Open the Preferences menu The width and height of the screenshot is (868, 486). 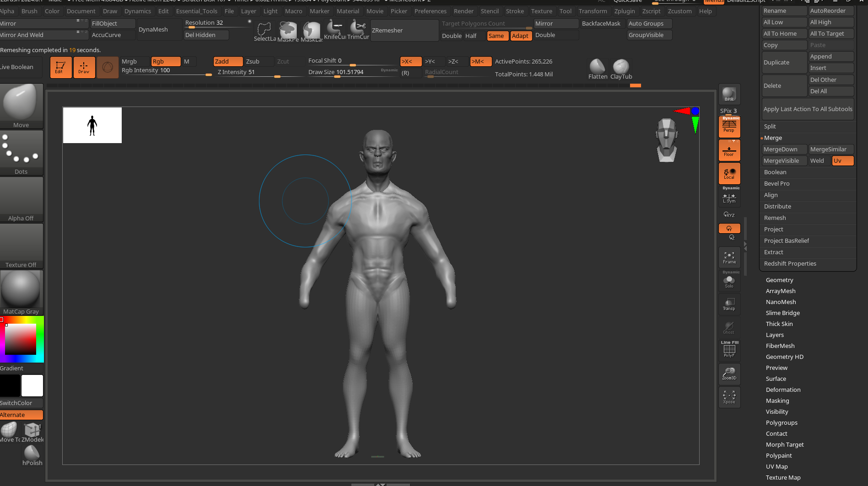pos(431,11)
